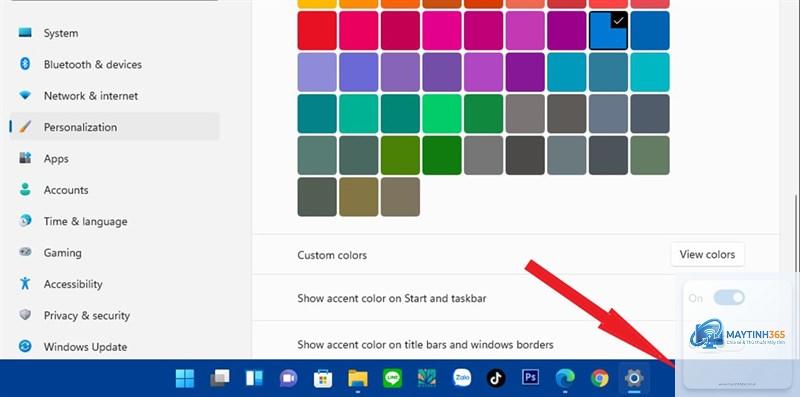800x397 pixels.
Task: Go to Accessibility settings category
Action: pyautogui.click(x=115, y=284)
